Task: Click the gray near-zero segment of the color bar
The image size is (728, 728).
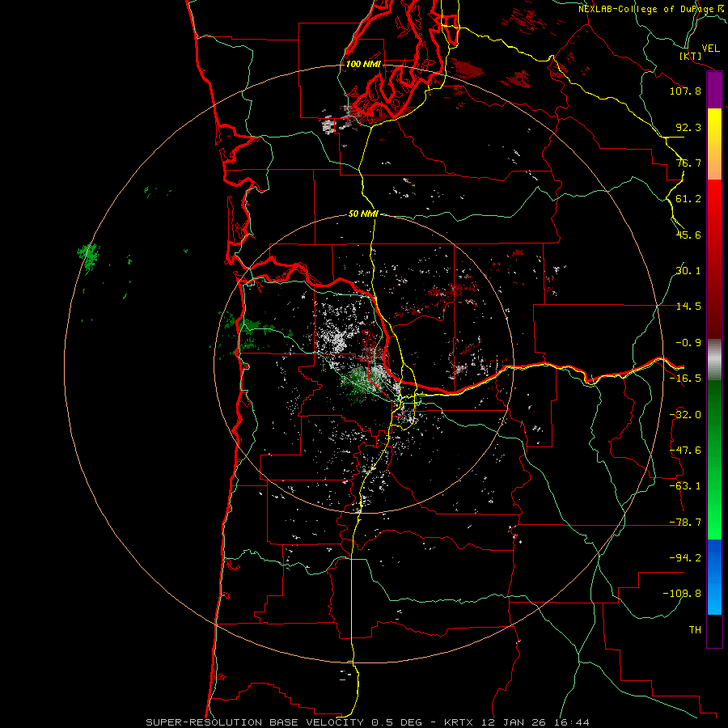Action: 714,360
